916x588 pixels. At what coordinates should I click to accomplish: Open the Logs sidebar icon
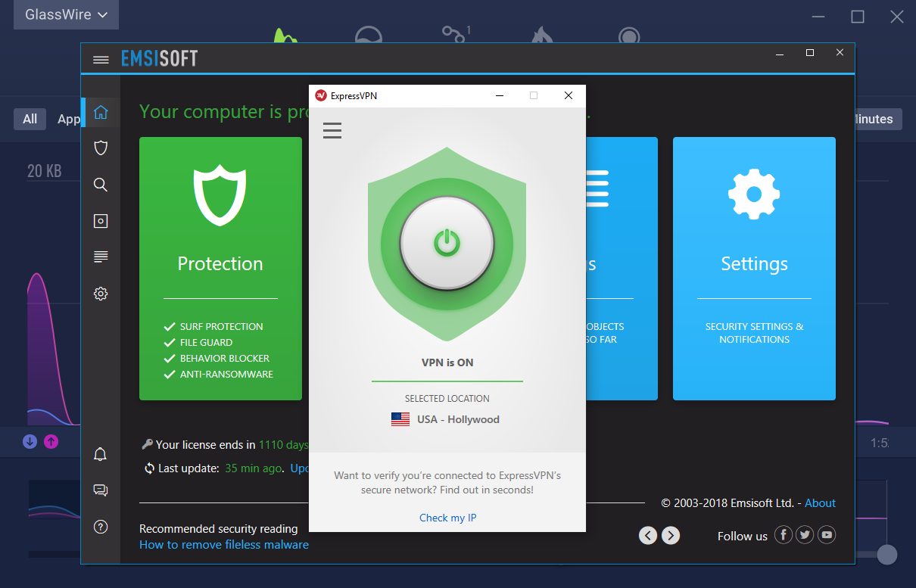(x=101, y=257)
